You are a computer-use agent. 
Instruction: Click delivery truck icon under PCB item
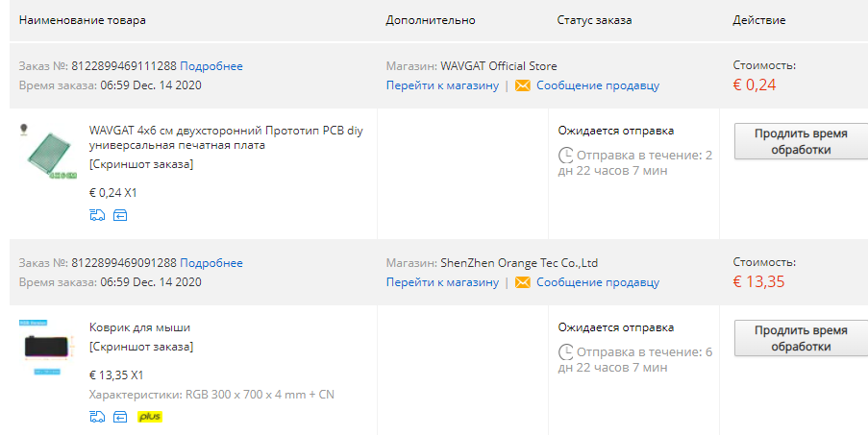pos(97,215)
